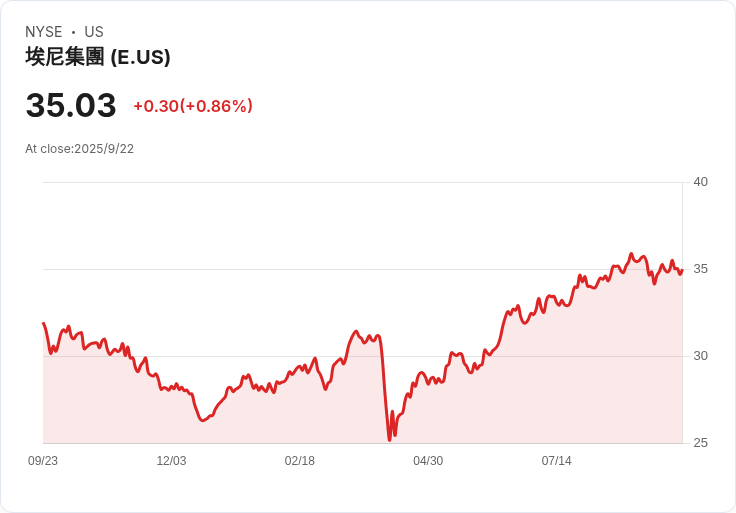
Task: Click the 40 label on the price axis
Action: 700,182
